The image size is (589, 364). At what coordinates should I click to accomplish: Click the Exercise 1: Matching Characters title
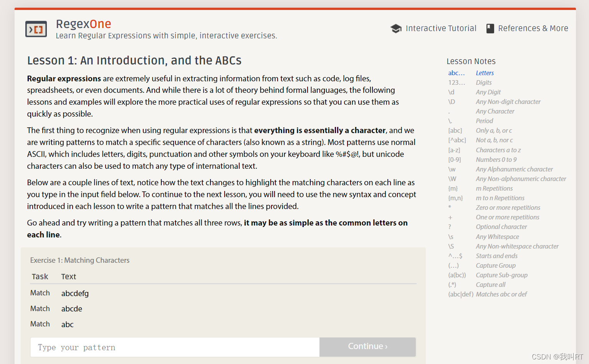[80, 260]
